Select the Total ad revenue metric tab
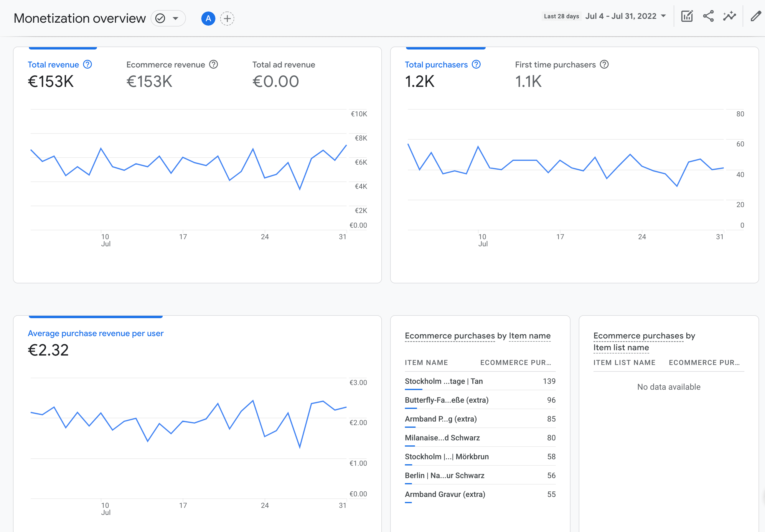 pos(283,65)
